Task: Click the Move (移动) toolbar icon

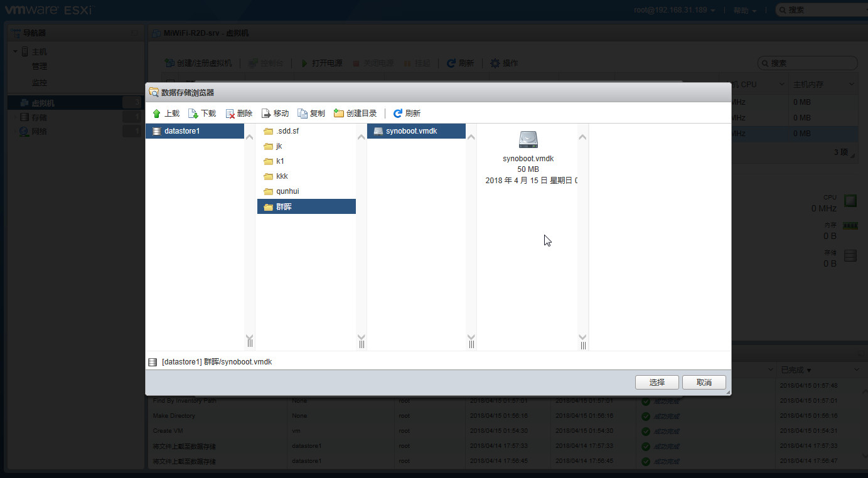Action: tap(266, 114)
